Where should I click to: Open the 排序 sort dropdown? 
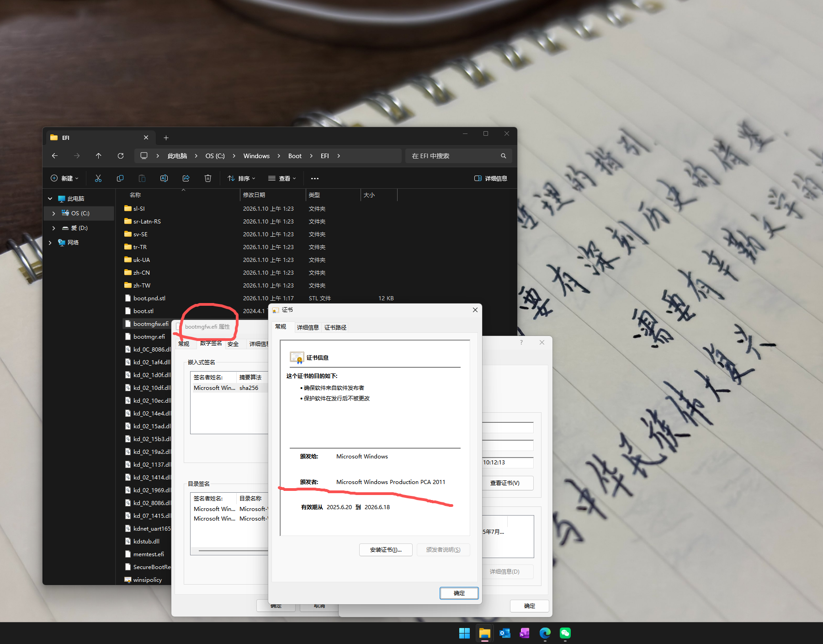[x=242, y=178]
